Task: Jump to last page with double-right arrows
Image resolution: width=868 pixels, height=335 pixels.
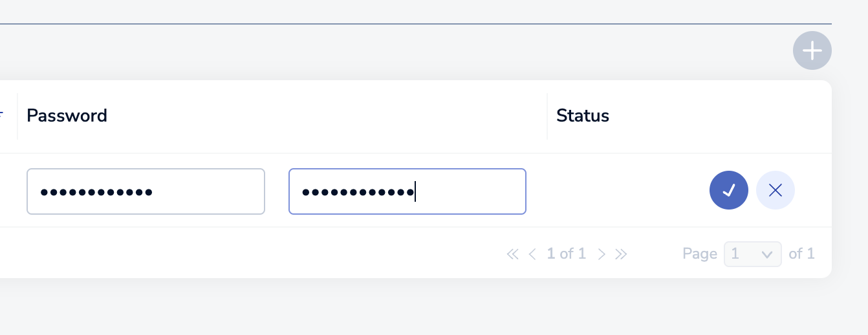Action: (x=621, y=254)
